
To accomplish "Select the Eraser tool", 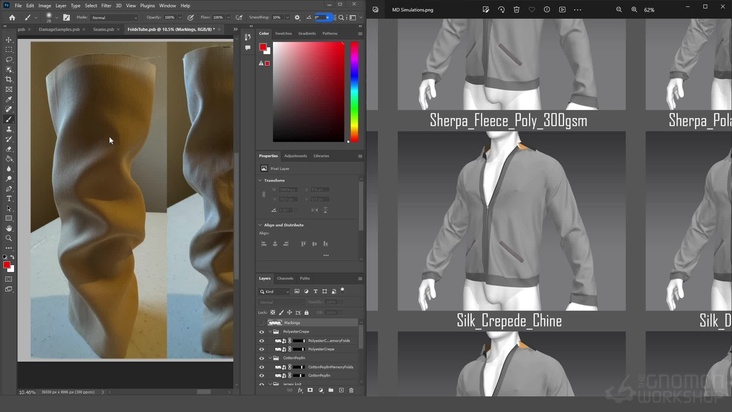I will [9, 149].
